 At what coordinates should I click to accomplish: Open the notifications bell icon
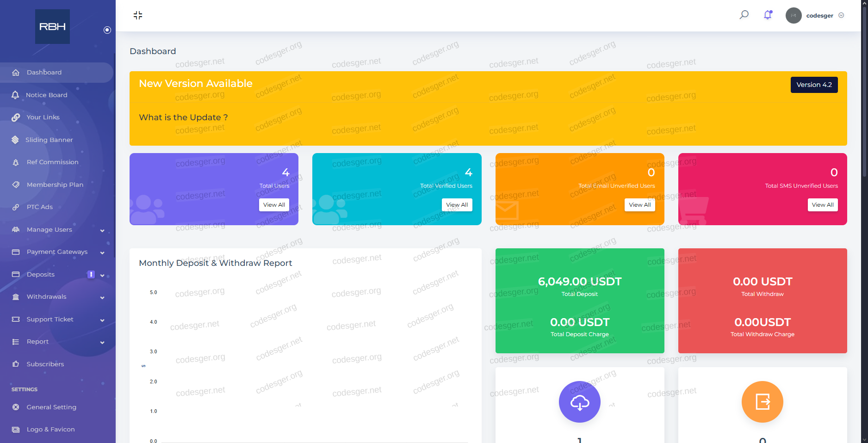point(768,15)
